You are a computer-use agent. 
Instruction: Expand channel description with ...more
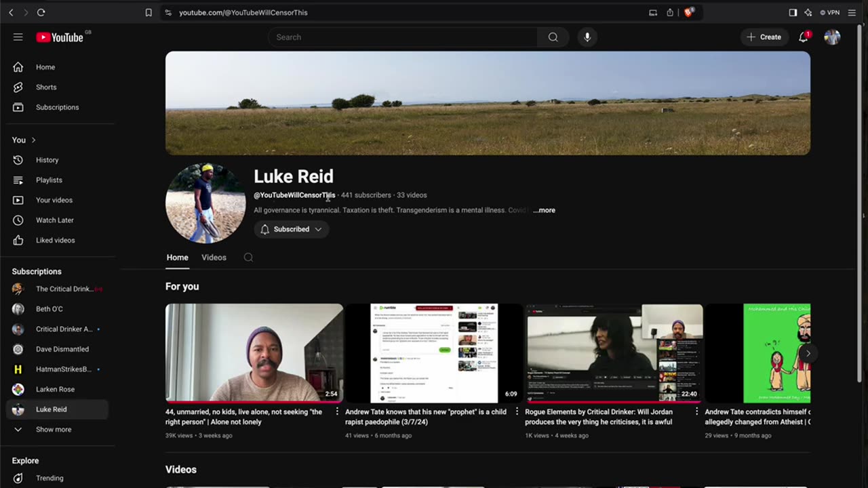click(544, 210)
